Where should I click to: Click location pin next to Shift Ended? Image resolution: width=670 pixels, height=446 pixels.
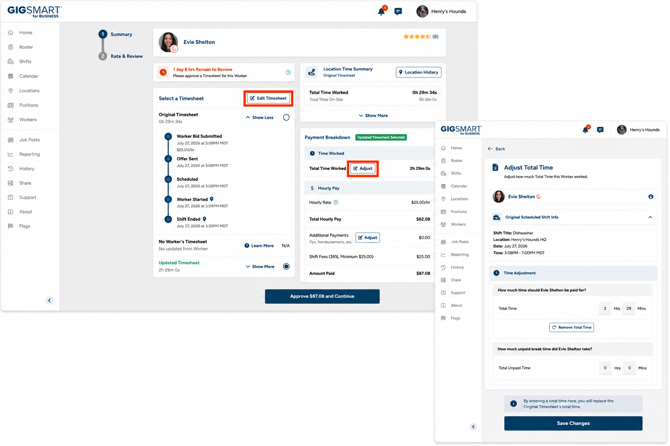point(204,219)
